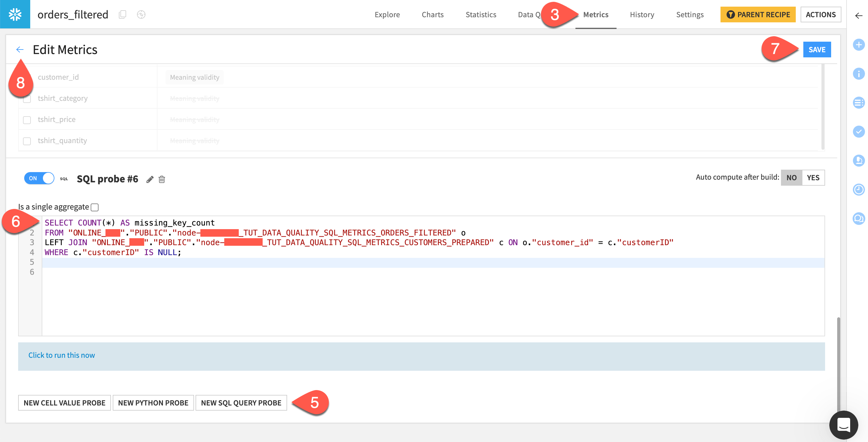Select the tshirt_category checkbox
Image resolution: width=868 pixels, height=442 pixels.
pyautogui.click(x=27, y=99)
